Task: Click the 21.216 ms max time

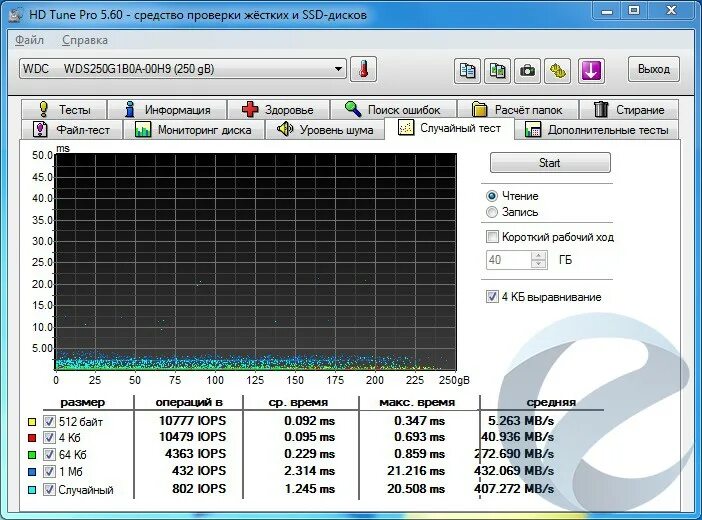Action: point(416,471)
